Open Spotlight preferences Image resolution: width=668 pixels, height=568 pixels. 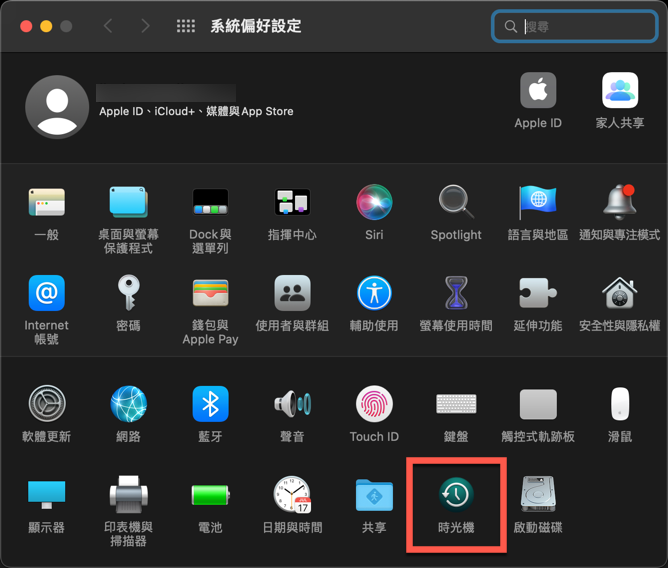pos(456,202)
